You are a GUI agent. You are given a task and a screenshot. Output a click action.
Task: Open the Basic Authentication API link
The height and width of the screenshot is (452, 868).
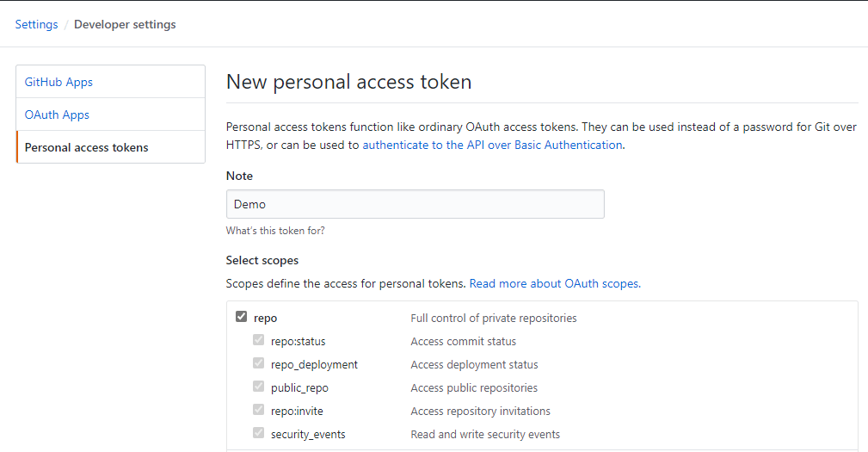click(492, 145)
